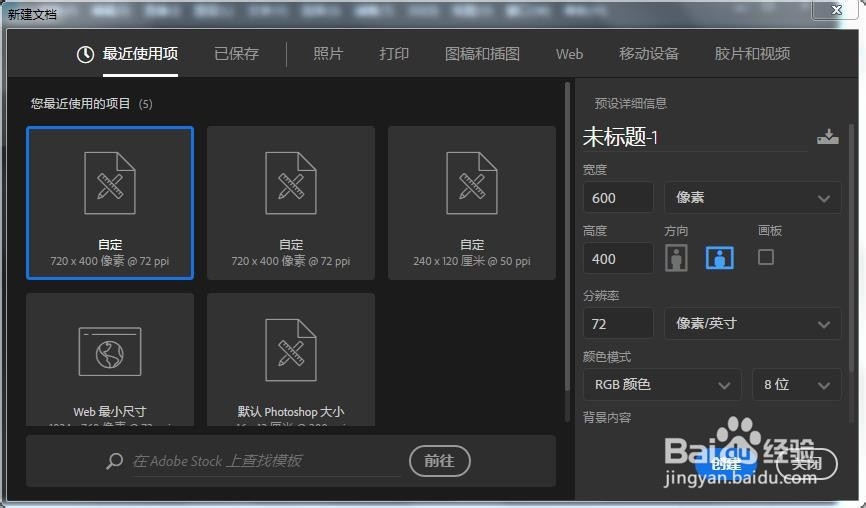Click the 关闭 Close button
Screen dimensions: 866x508
[x=806, y=464]
